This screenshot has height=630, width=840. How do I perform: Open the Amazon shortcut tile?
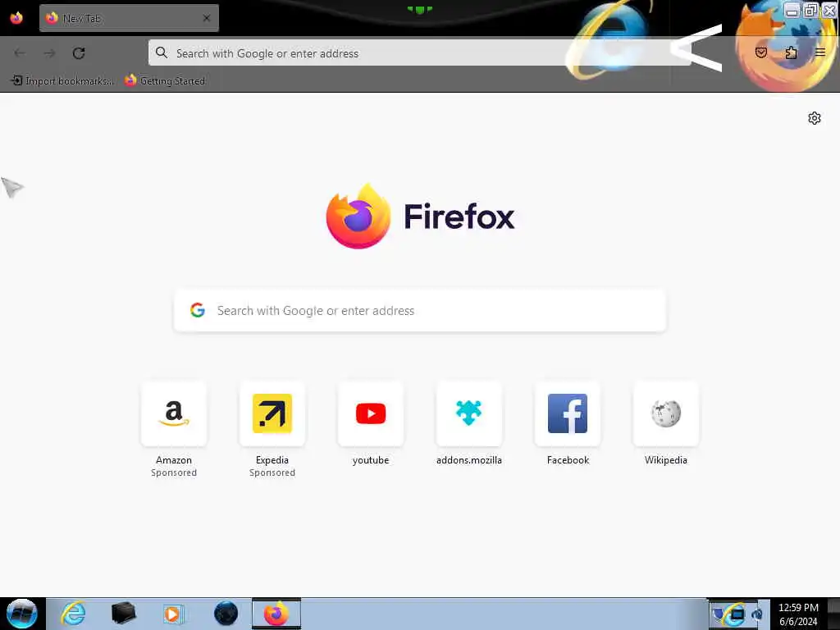tap(174, 413)
